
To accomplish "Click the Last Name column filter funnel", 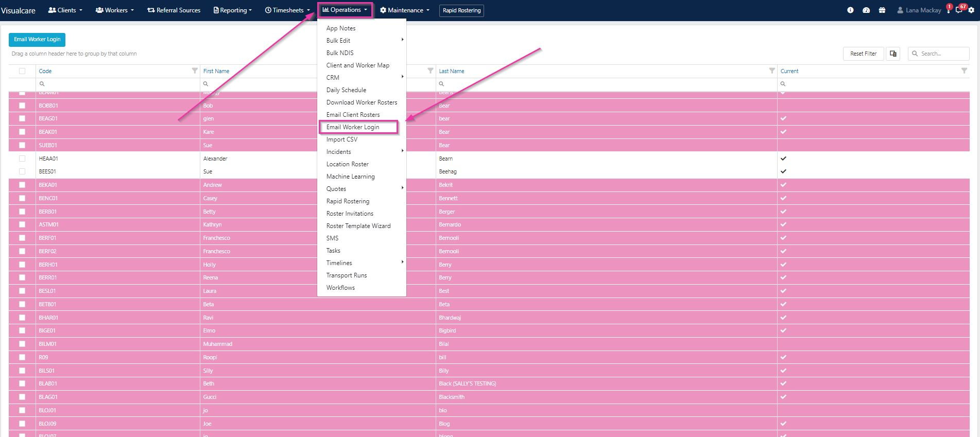I will coord(772,71).
